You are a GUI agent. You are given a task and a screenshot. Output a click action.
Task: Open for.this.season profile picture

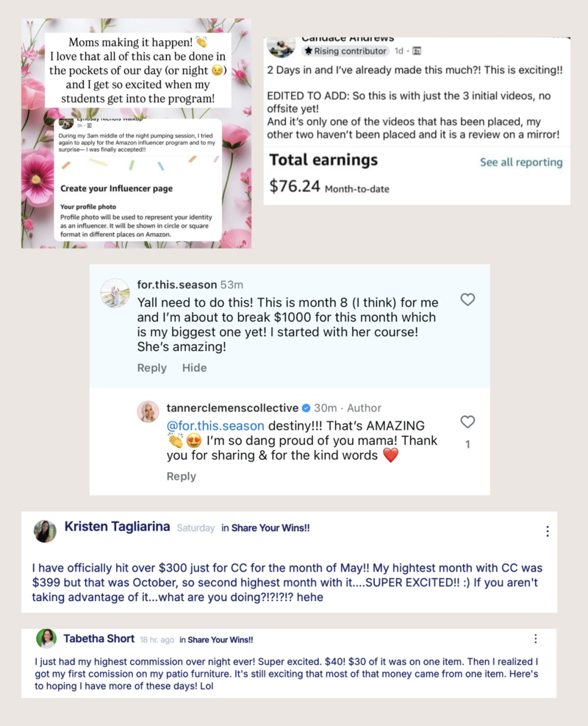click(x=115, y=293)
